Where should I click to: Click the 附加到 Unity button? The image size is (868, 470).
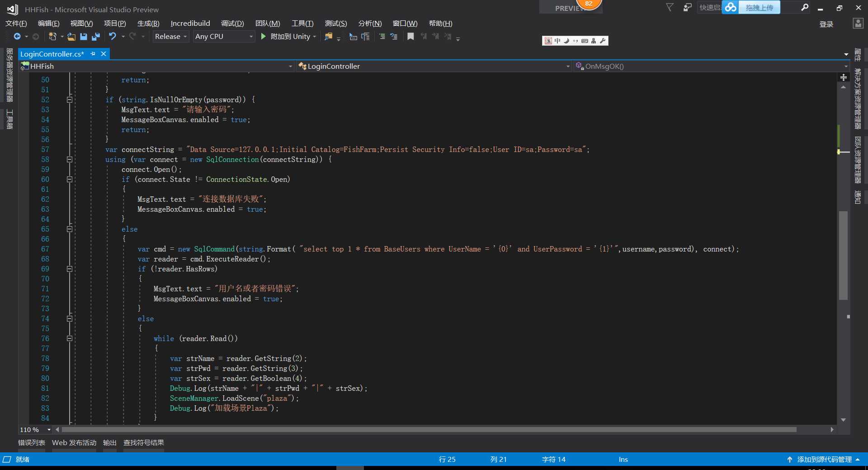point(290,37)
